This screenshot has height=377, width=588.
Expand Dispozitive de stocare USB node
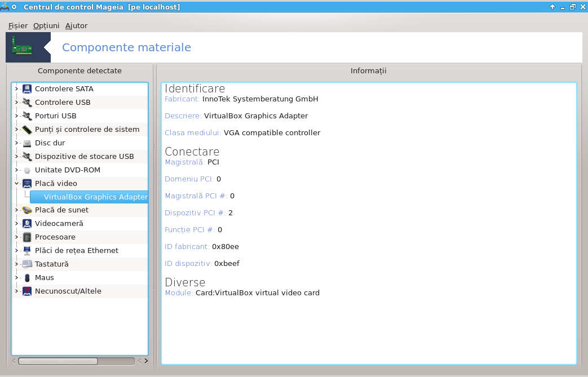tap(16, 156)
